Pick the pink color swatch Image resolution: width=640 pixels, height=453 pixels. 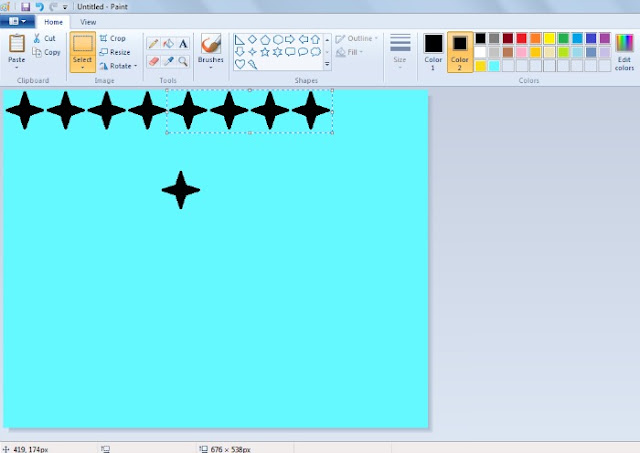point(522,52)
